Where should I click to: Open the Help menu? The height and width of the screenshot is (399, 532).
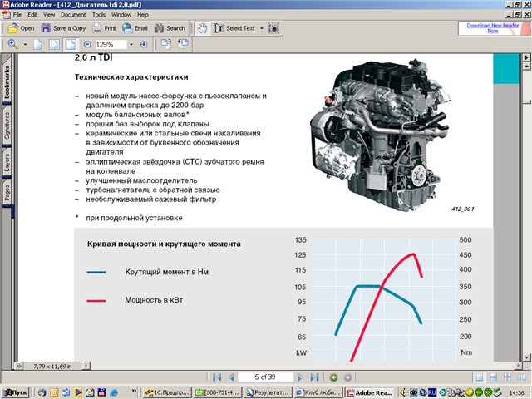pyautogui.click(x=143, y=15)
